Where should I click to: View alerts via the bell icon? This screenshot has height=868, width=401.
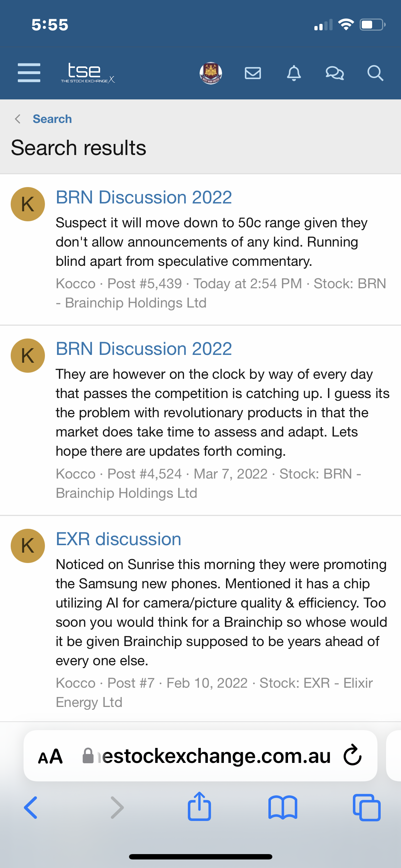point(294,73)
